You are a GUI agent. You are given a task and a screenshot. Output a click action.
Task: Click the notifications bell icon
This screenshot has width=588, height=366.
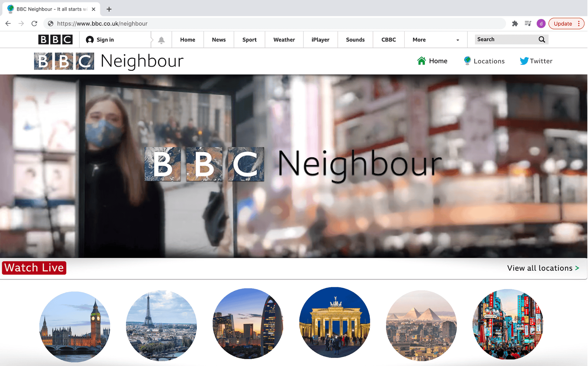point(161,40)
